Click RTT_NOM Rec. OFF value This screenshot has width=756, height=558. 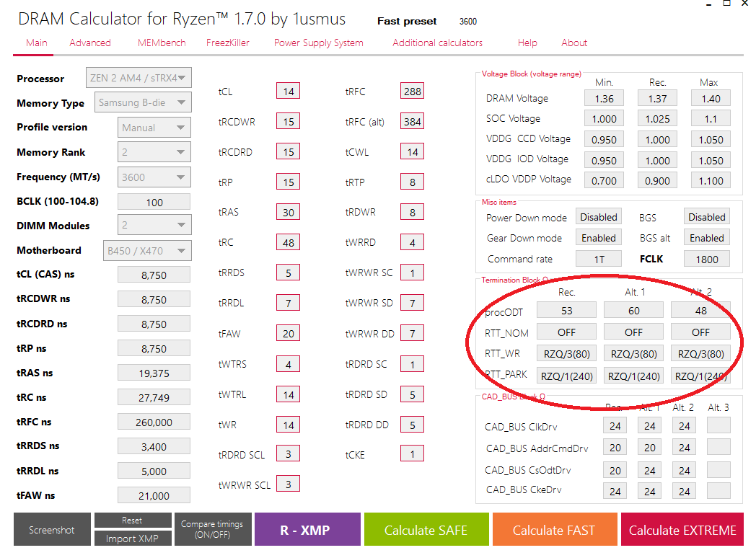pos(566,332)
